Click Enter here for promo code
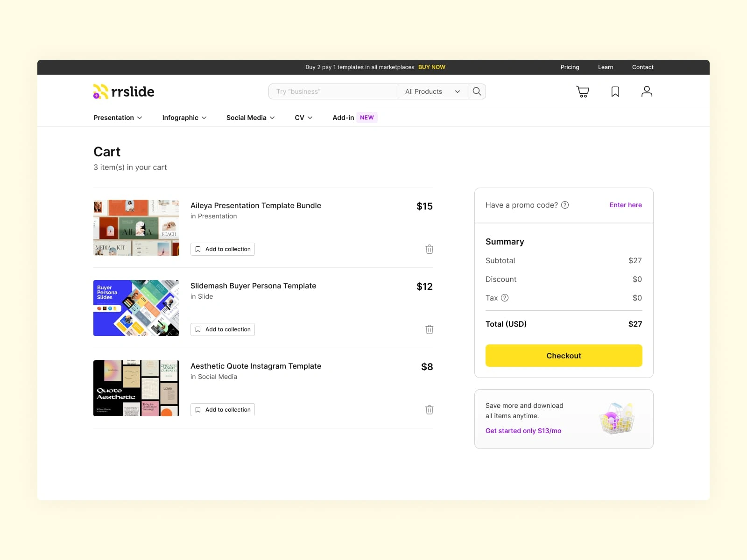 626,205
